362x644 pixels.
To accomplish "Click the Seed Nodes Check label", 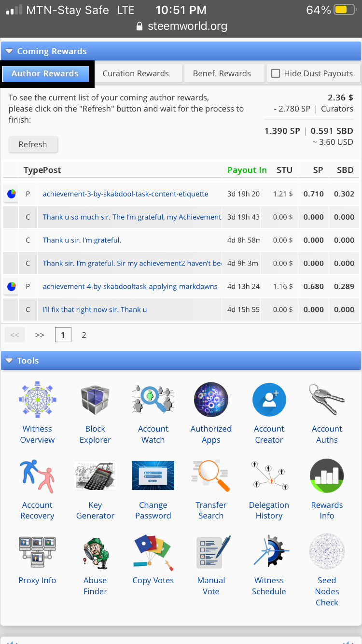I will click(327, 591).
